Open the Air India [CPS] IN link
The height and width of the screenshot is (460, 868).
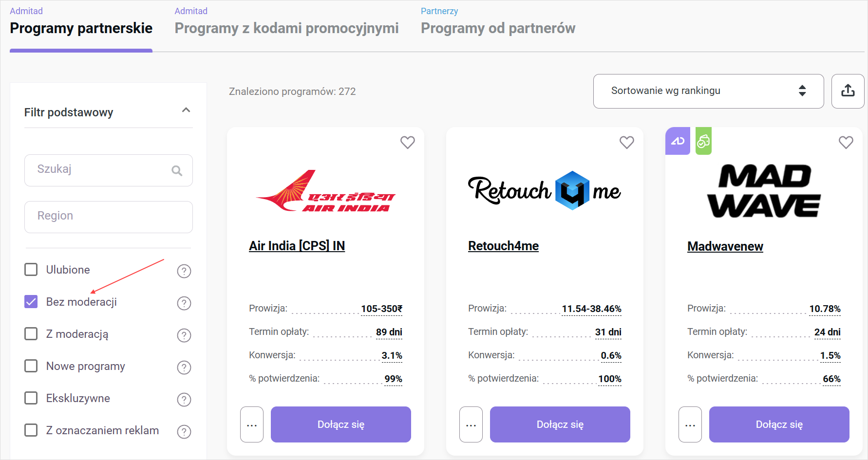(297, 246)
